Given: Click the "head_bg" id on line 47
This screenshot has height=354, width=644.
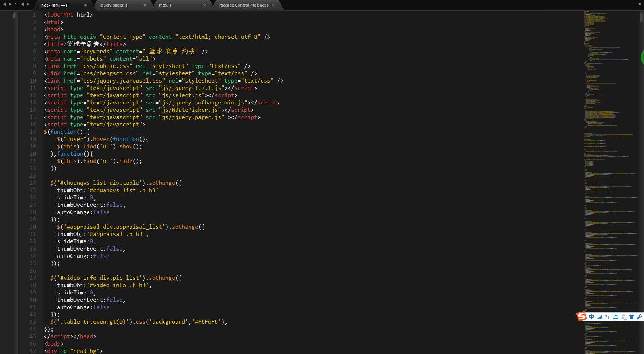Looking at the screenshot, I should 85,351.
